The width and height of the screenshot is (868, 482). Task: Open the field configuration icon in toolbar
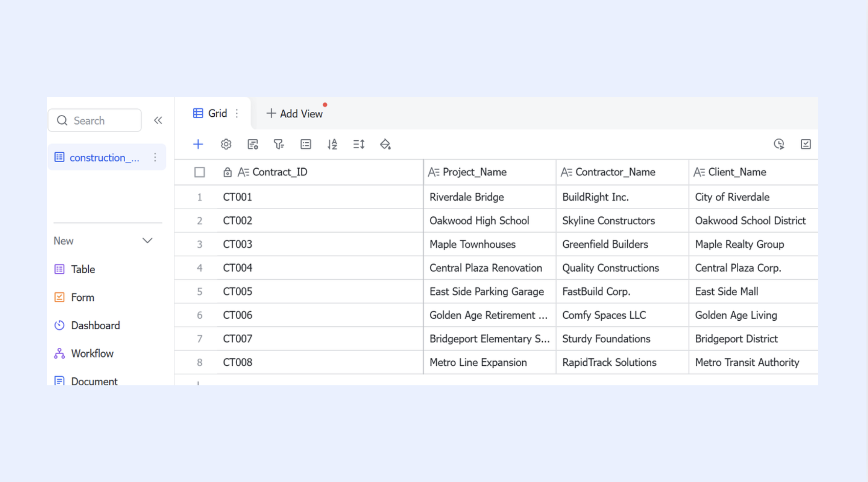[x=253, y=144]
